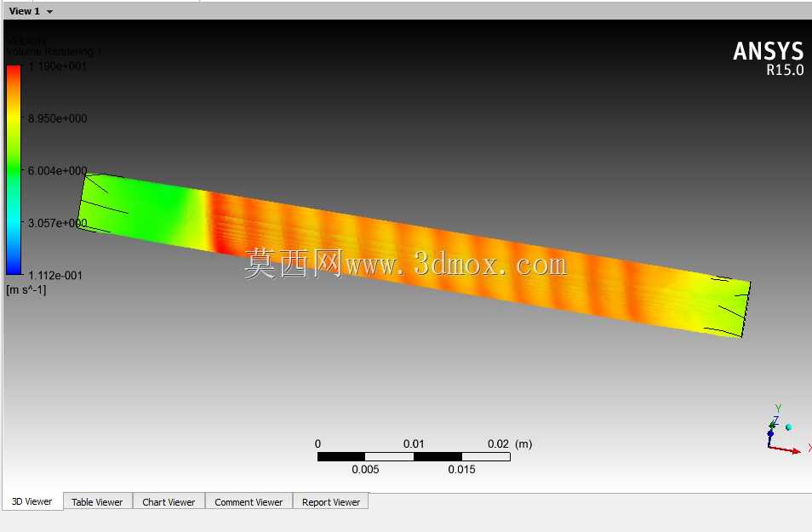Click the cyan sphere on the triad

(789, 427)
